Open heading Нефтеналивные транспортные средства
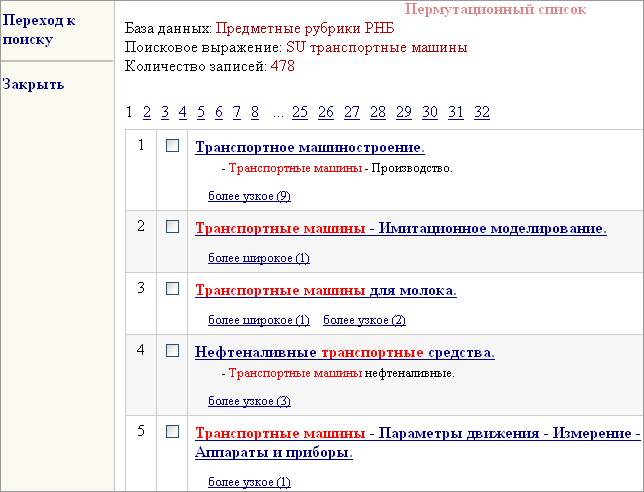The image size is (644, 492). (x=345, y=352)
